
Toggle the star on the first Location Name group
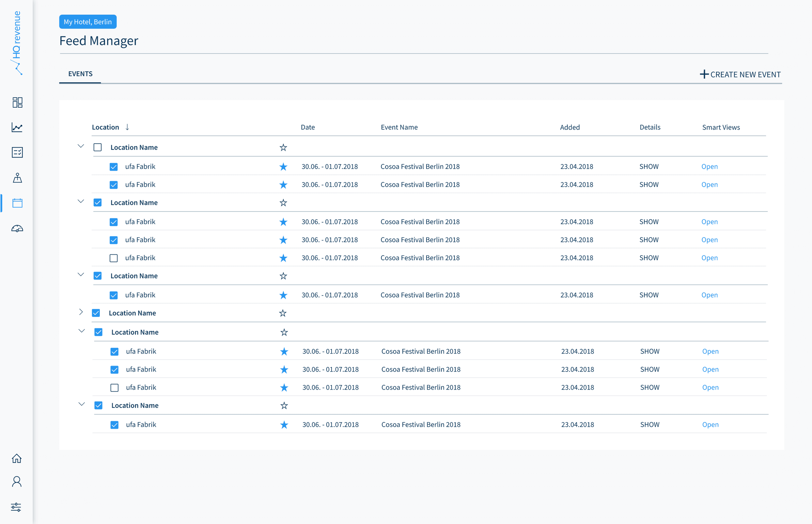(x=283, y=147)
